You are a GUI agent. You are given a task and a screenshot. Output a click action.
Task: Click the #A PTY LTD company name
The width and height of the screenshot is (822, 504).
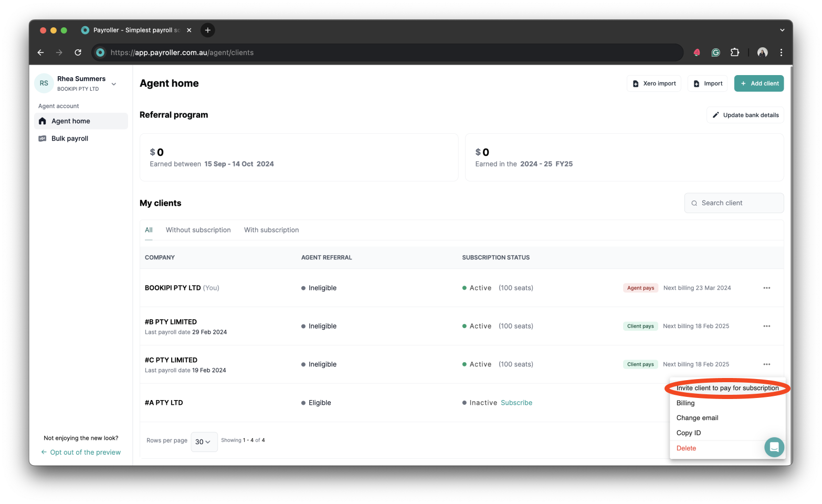click(164, 403)
